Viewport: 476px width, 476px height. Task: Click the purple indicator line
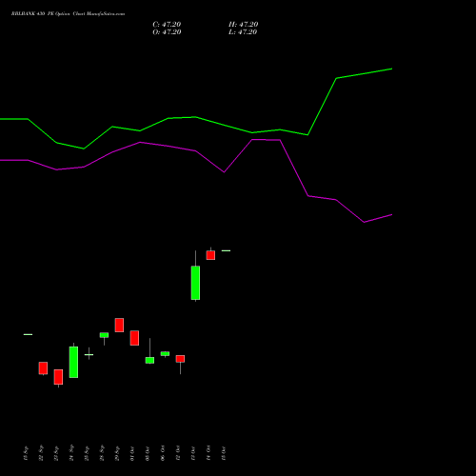(x=196, y=151)
